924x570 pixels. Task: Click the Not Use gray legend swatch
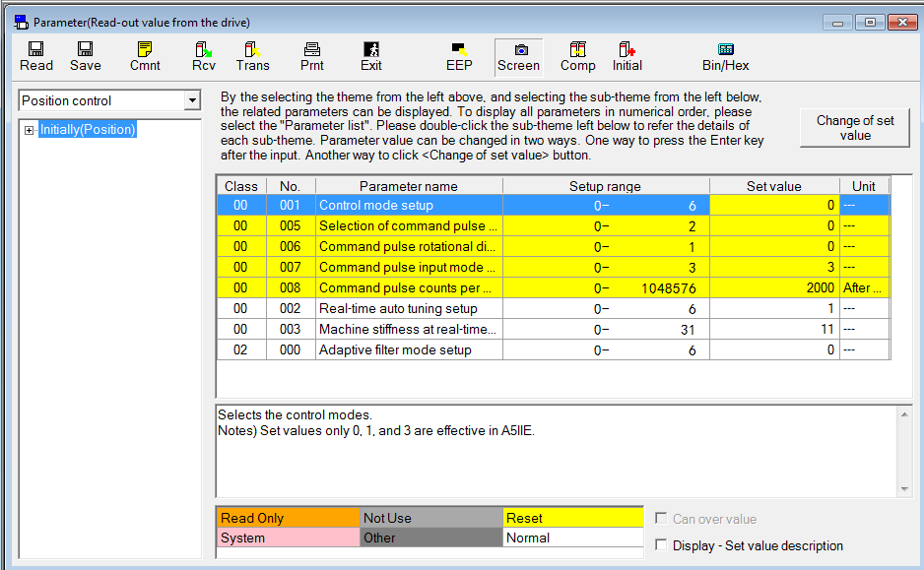click(430, 518)
